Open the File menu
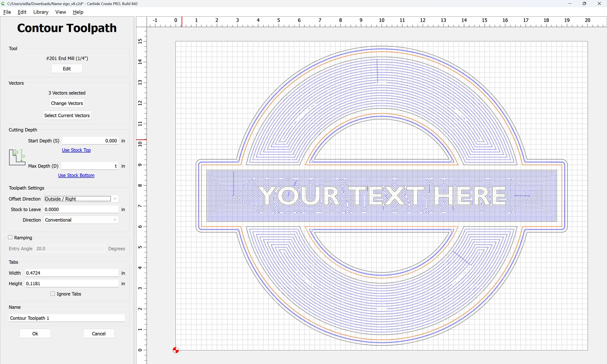The height and width of the screenshot is (364, 607). point(7,12)
